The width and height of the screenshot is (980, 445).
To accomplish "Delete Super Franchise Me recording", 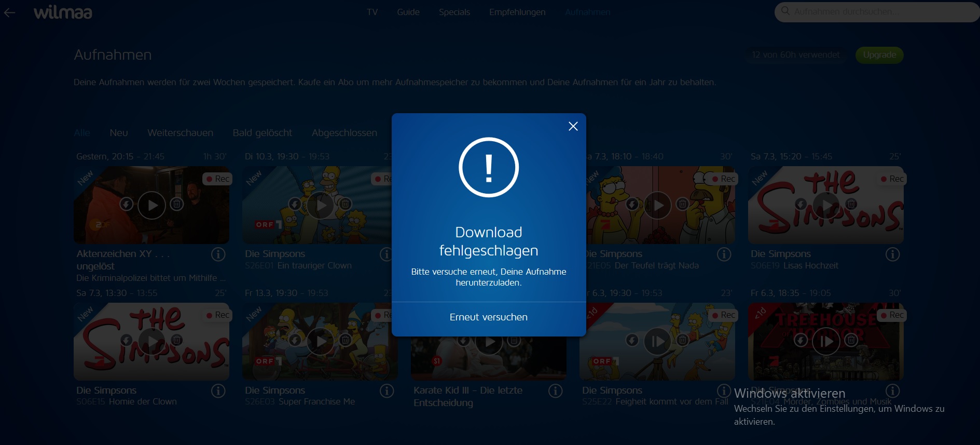I will coord(346,340).
